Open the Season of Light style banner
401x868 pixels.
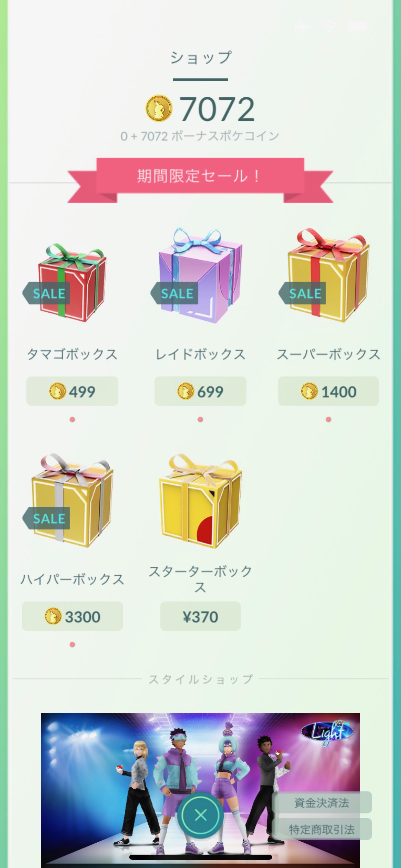(200, 788)
